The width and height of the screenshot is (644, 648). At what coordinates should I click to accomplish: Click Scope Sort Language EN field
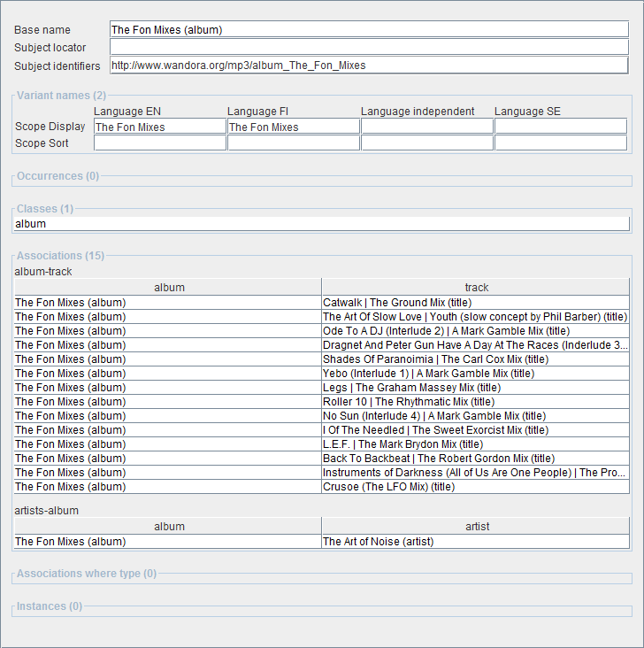[x=160, y=143]
